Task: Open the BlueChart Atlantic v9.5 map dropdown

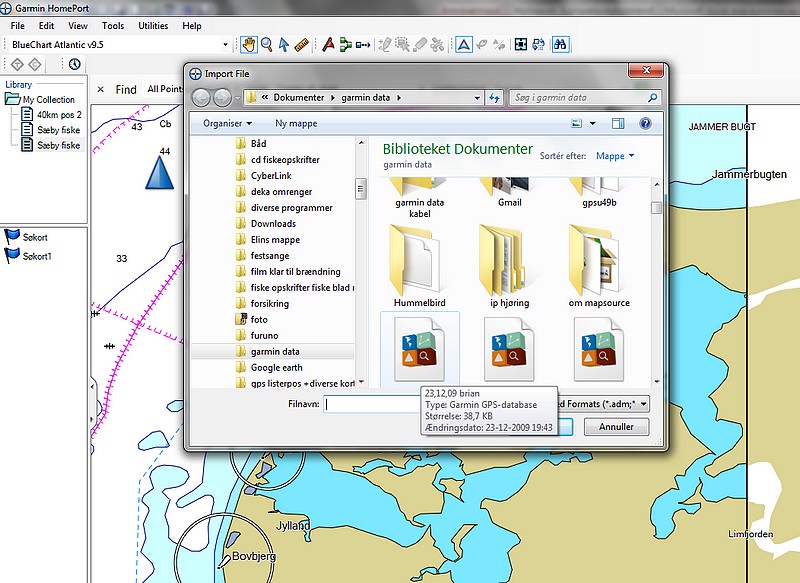Action: 225,45
